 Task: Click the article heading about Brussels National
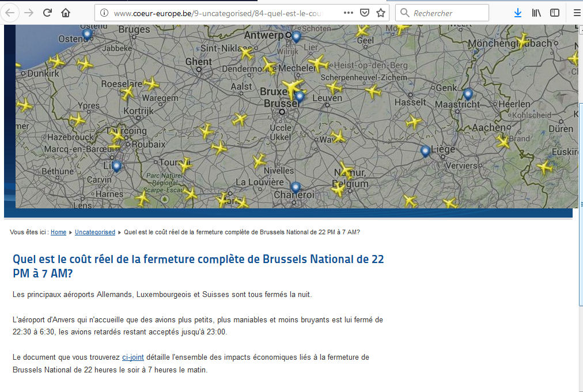tap(198, 266)
